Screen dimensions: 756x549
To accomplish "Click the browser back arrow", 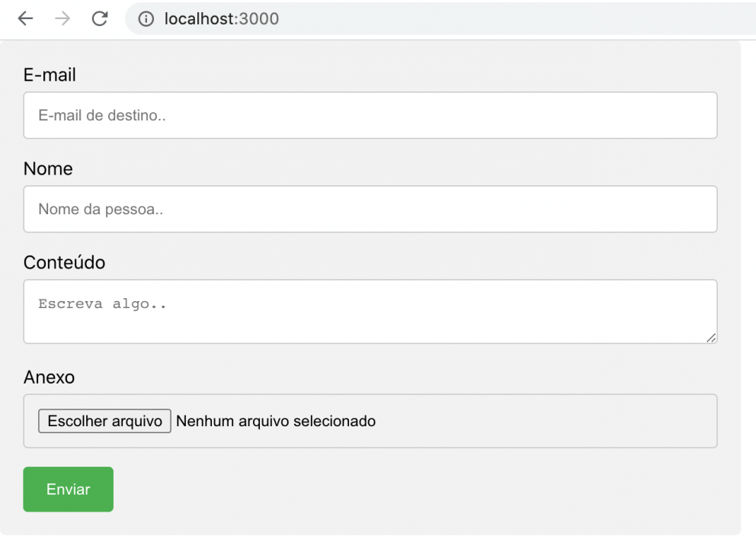I will tap(25, 18).
